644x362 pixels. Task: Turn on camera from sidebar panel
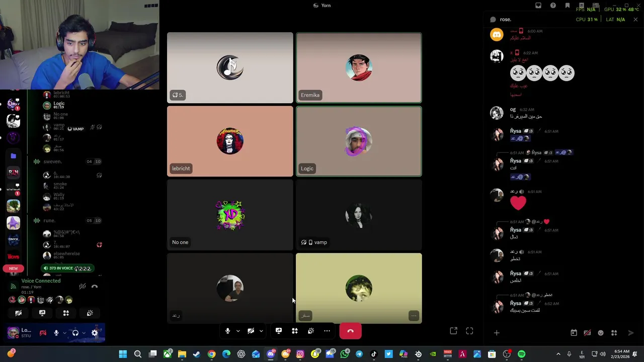pyautogui.click(x=19, y=313)
